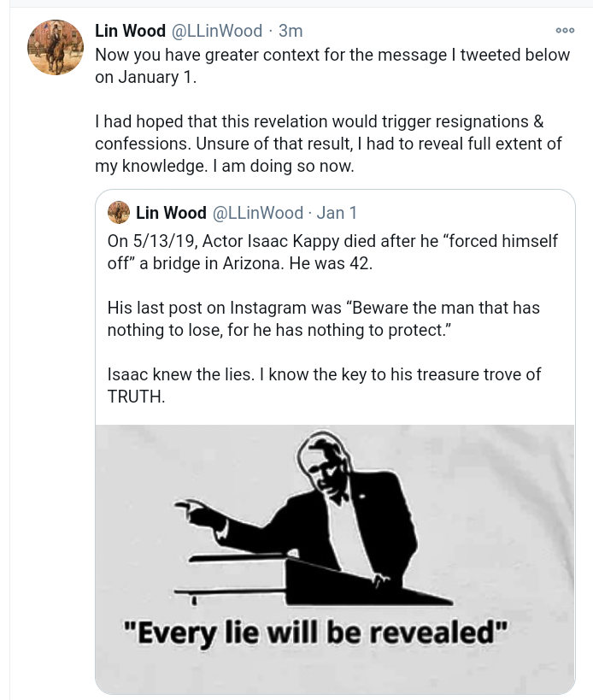Open the bold Lin Wood author name
The width and height of the screenshot is (593, 700).
click(x=130, y=31)
